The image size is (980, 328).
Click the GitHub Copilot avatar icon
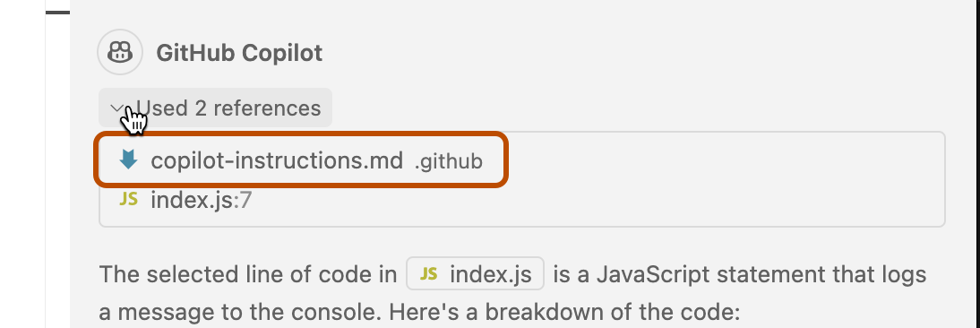(121, 53)
